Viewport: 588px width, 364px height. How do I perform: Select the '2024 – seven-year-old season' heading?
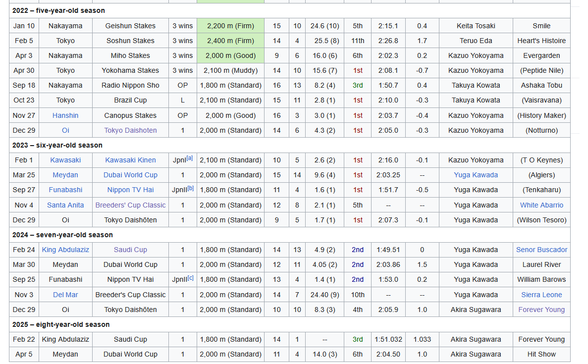click(62, 235)
